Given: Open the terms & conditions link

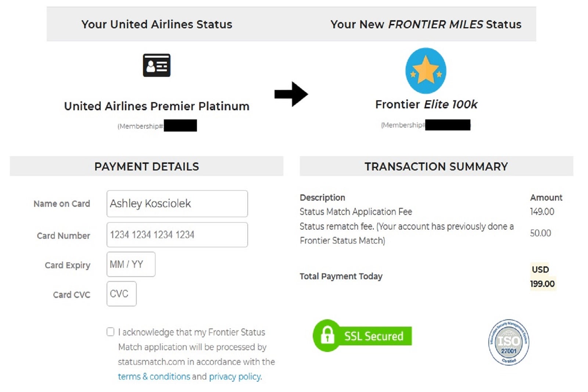Looking at the screenshot, I should (x=154, y=377).
